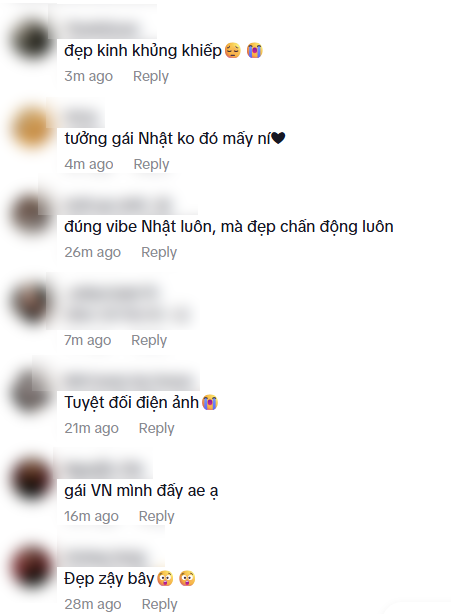Screen dimensions: 451x614
Task: Open the orange avatar of second commenter
Action: click(x=31, y=128)
